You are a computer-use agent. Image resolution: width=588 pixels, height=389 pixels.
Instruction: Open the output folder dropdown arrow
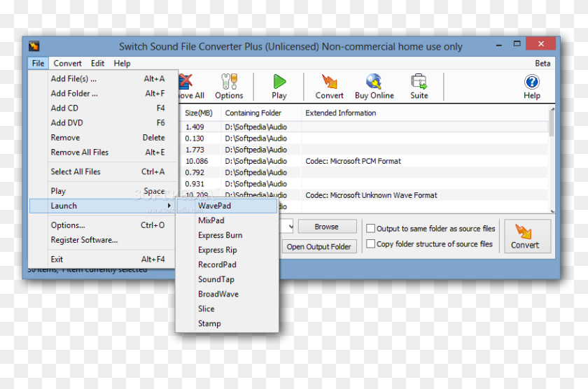coord(287,227)
